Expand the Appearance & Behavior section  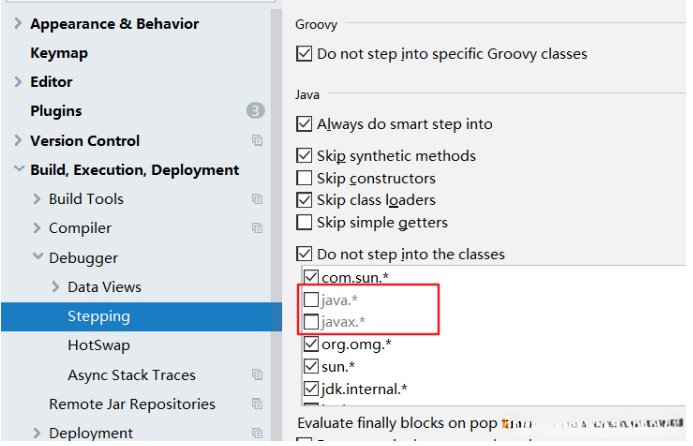click(x=18, y=24)
